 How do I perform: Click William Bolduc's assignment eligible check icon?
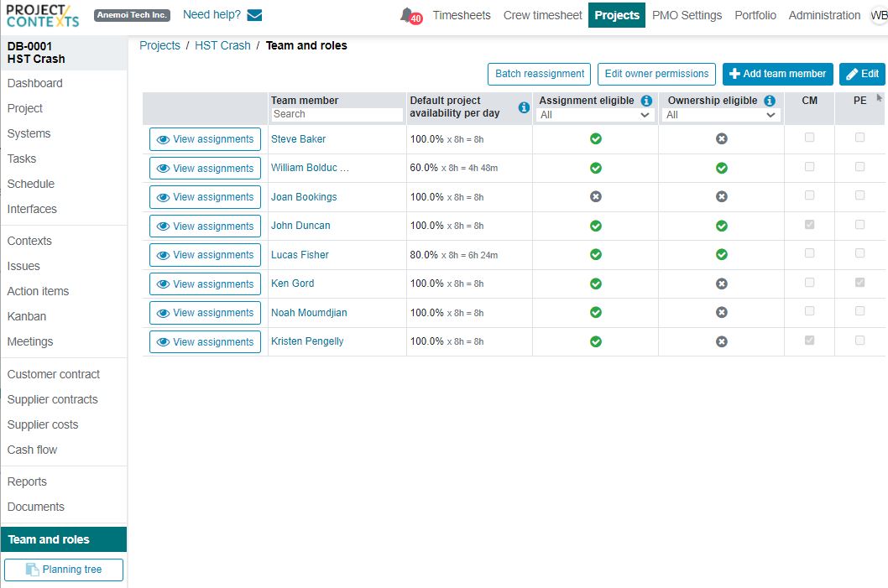coord(596,168)
